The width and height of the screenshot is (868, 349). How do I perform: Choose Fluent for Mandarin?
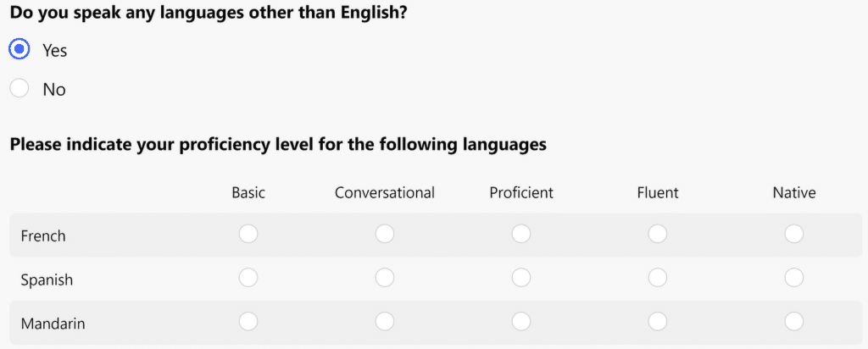coord(658,321)
